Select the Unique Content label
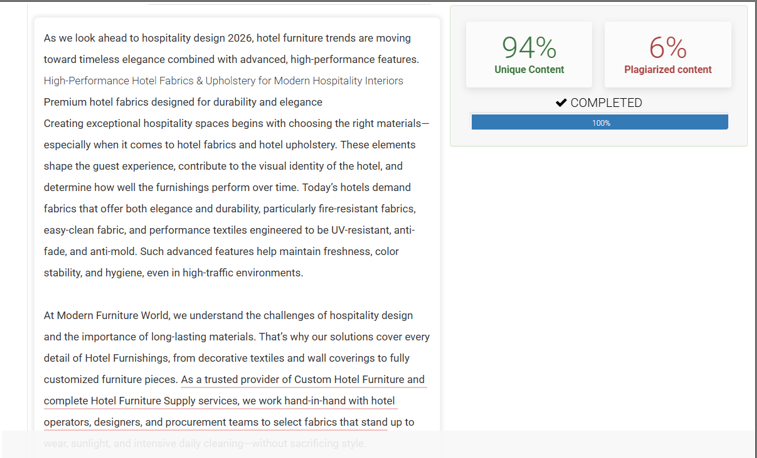Screen dimensions: 757x458 click(529, 70)
